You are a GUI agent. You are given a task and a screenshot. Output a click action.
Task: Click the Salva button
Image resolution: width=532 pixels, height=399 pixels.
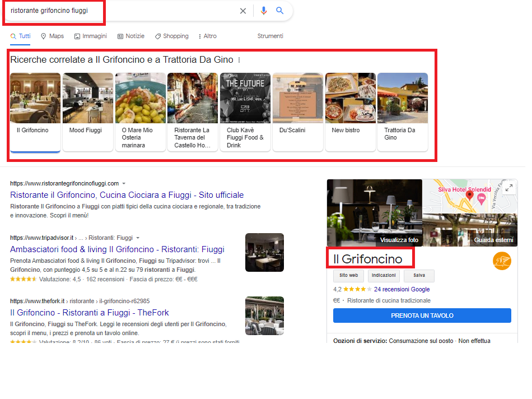419,275
